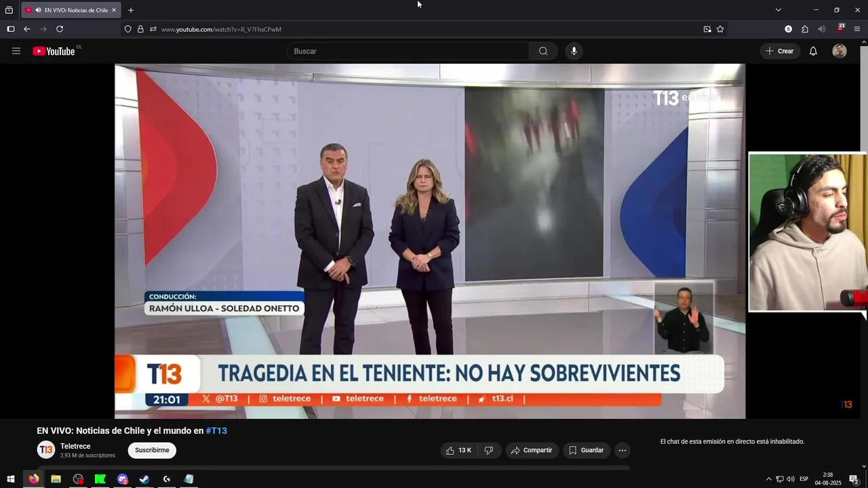
Task: Open the Teletrece channel avatar
Action: click(x=46, y=450)
